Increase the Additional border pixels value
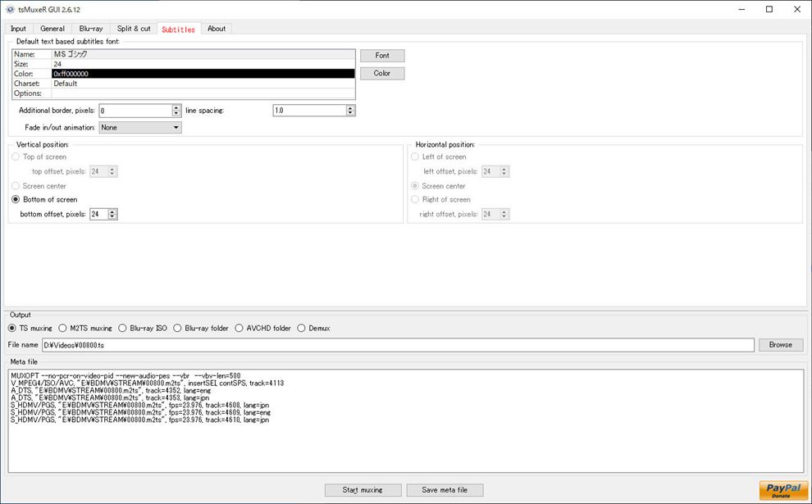This screenshot has height=504, width=812. tap(176, 107)
